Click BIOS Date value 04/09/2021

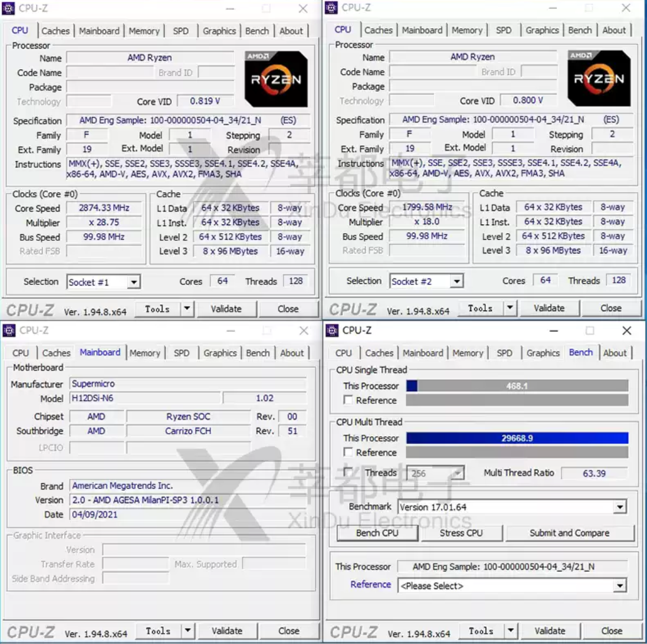[188, 514]
